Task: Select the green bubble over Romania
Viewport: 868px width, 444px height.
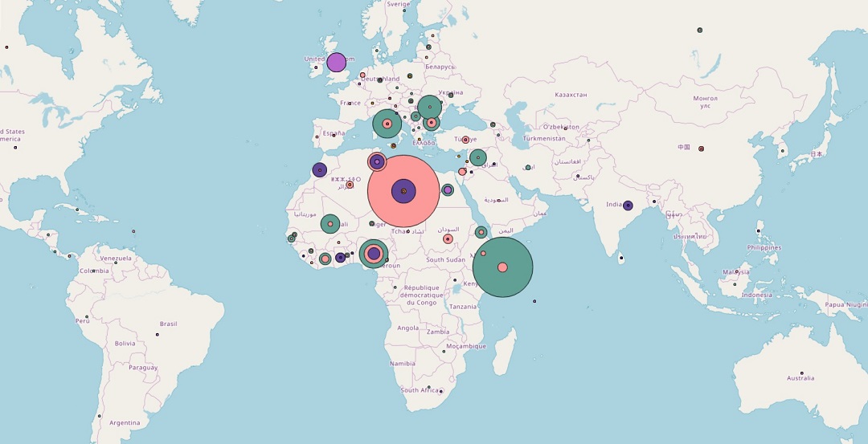Action: [430, 106]
